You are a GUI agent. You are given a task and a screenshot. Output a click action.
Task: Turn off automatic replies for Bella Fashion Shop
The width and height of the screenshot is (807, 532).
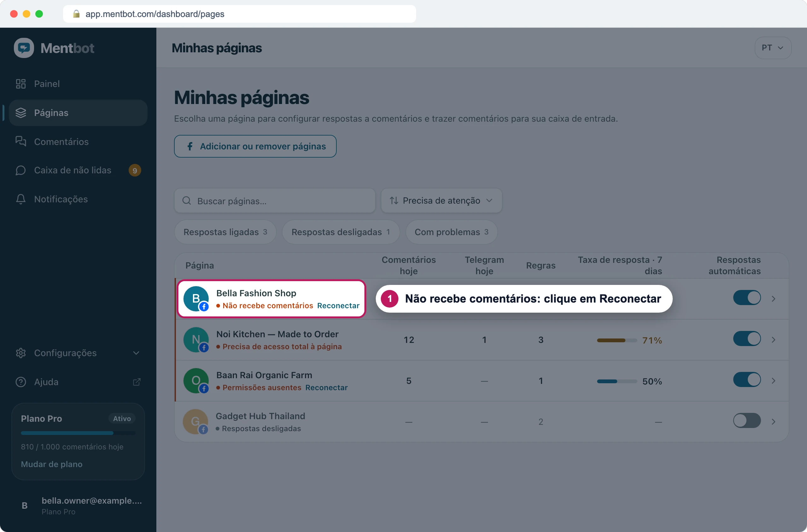coord(746,298)
